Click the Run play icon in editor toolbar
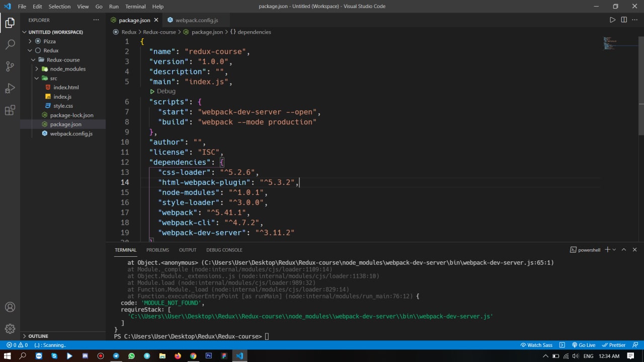 coord(612,20)
